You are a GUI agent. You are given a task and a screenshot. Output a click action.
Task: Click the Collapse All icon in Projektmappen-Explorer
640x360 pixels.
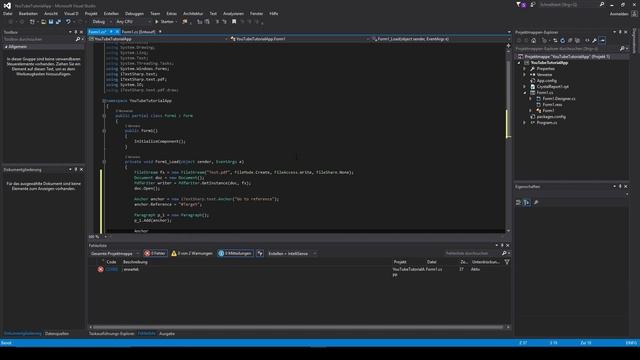(570, 40)
